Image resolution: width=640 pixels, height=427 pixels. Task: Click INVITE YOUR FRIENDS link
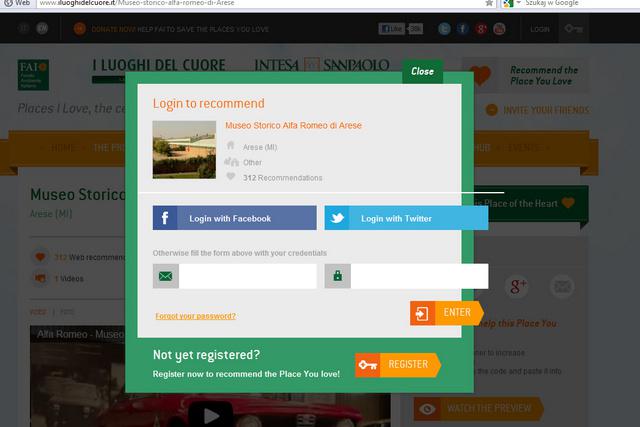tap(546, 110)
